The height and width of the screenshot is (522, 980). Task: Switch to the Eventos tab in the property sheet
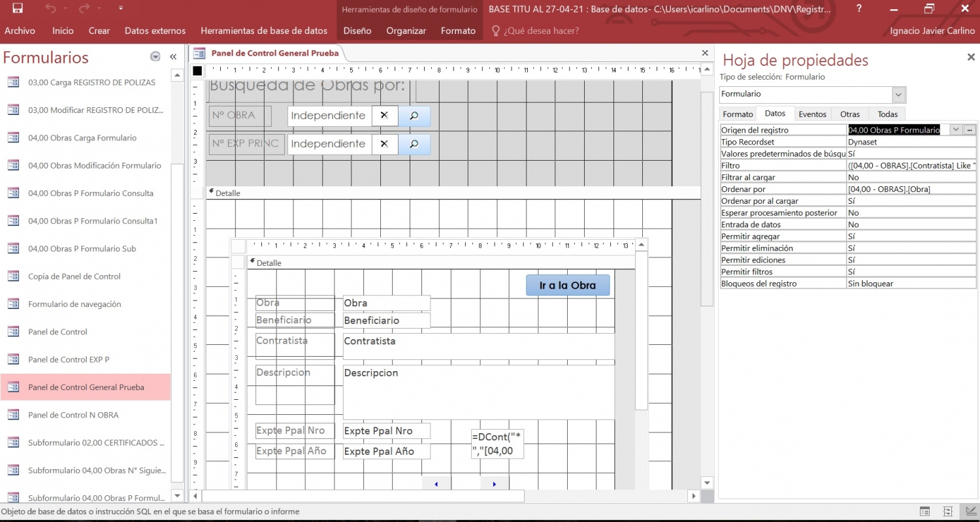813,114
